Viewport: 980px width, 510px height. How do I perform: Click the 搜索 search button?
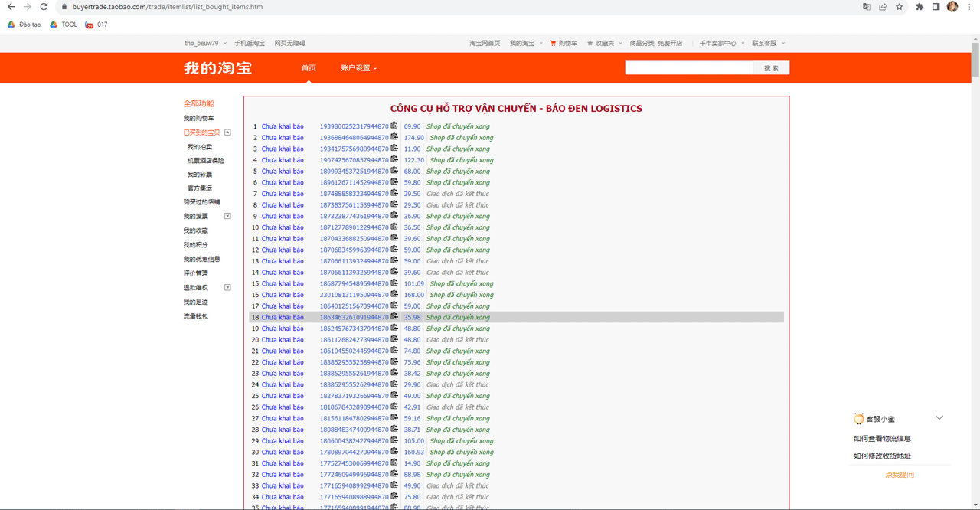(x=771, y=68)
